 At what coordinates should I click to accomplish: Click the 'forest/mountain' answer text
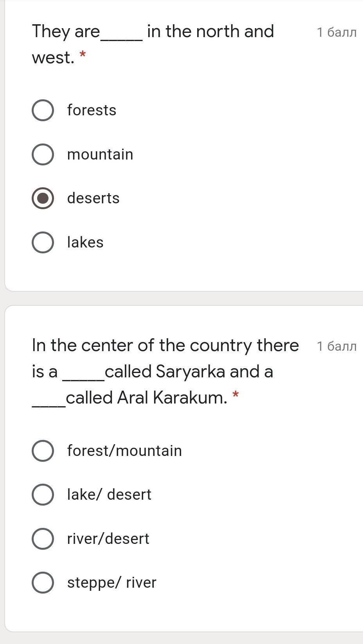[124, 451]
